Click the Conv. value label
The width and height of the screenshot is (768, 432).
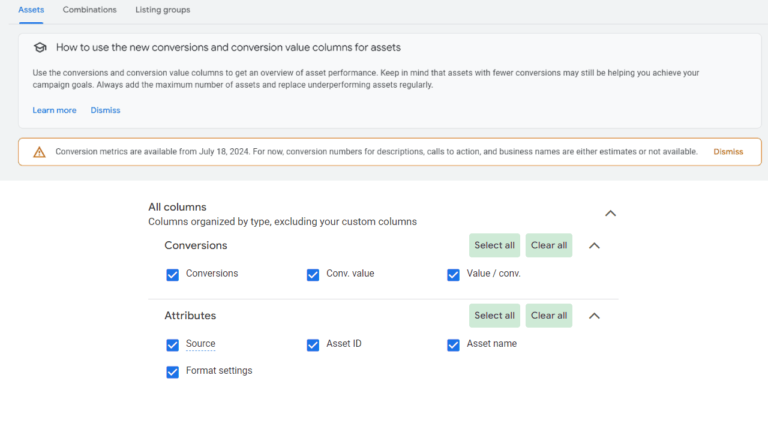(x=350, y=274)
